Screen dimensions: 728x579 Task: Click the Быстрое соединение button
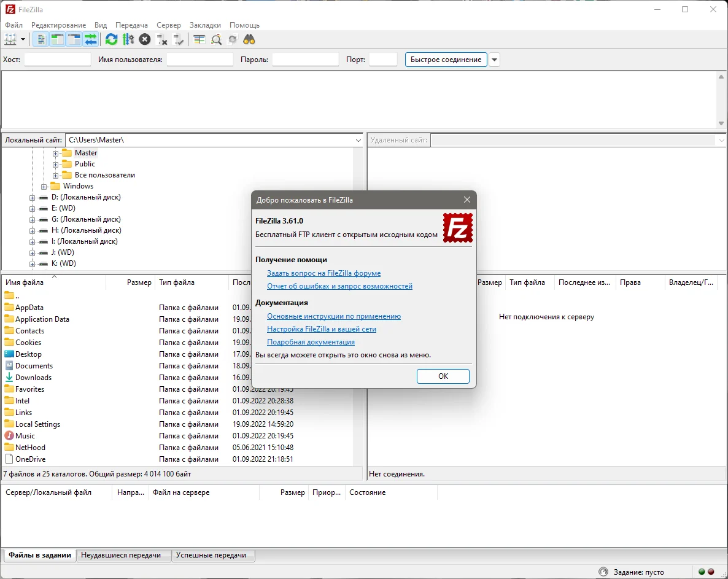click(446, 60)
